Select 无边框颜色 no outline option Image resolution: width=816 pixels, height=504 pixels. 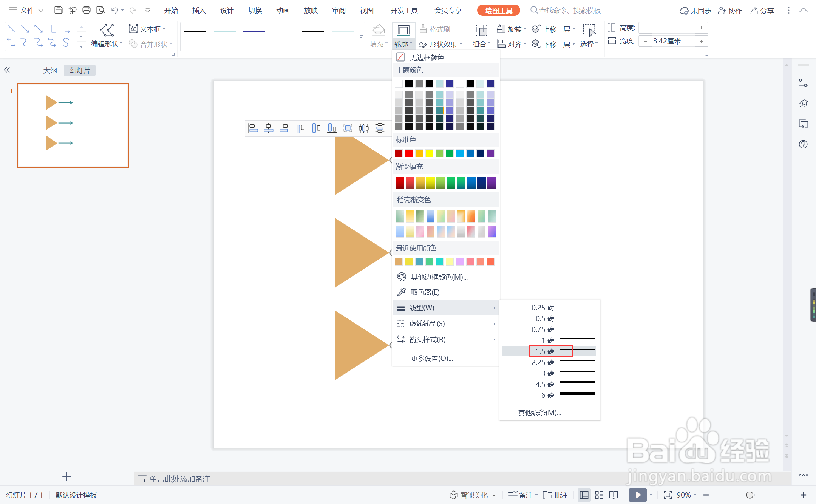(427, 57)
